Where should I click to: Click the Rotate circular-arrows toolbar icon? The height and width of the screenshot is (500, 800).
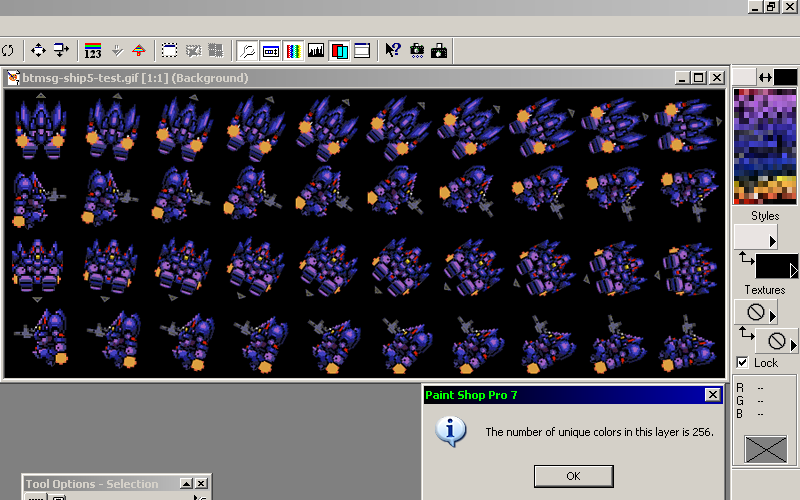8,51
